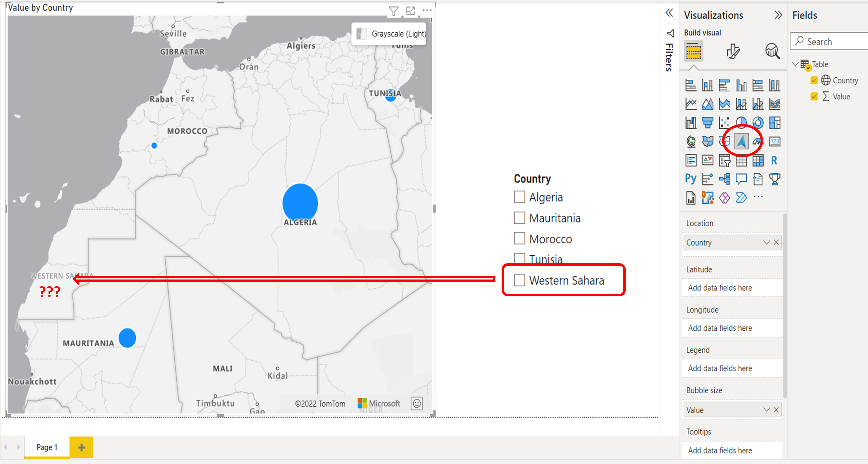The height and width of the screenshot is (464, 868).
Task: Choose the Scatter chart visual
Action: click(724, 123)
